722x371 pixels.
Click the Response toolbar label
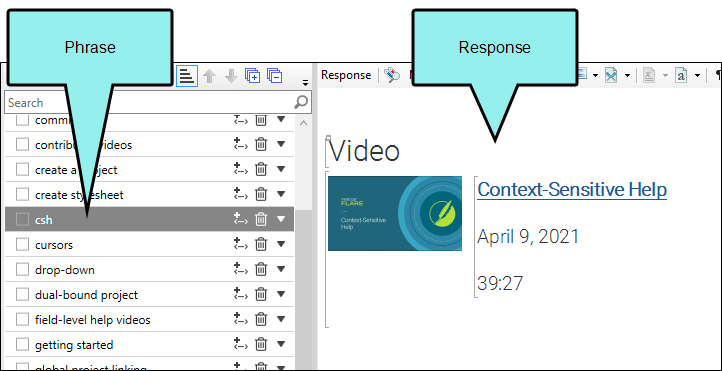click(x=346, y=75)
